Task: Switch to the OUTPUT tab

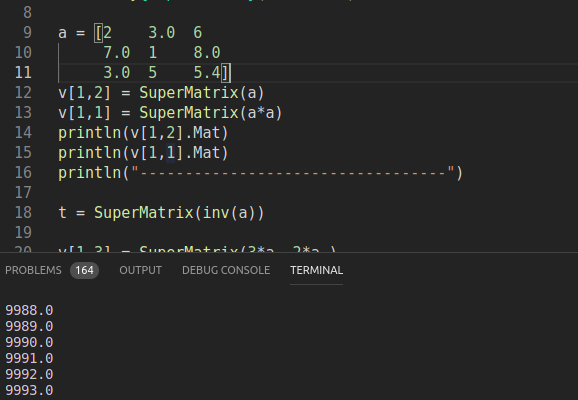Action: click(x=140, y=270)
